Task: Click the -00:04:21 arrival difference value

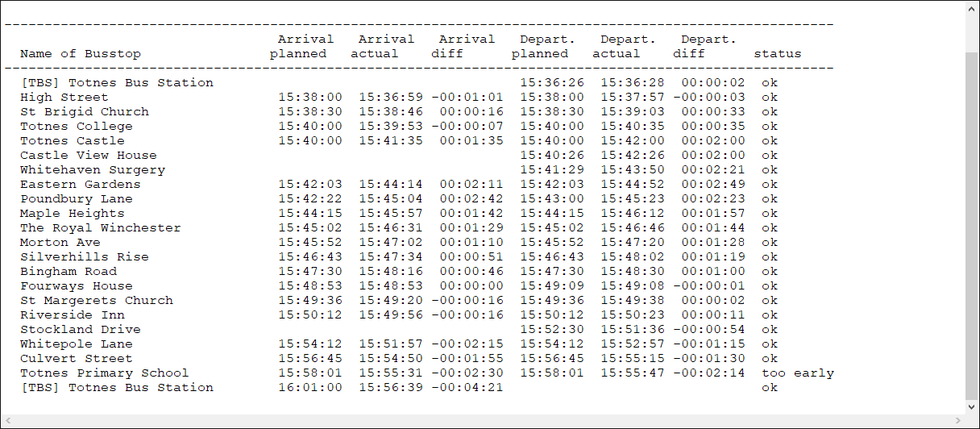Action: (467, 388)
